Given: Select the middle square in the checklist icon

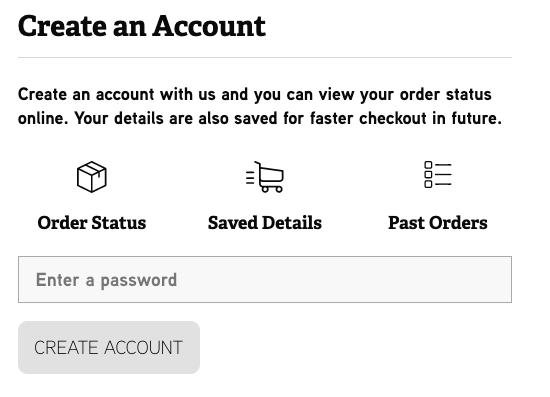Looking at the screenshot, I should [x=428, y=175].
